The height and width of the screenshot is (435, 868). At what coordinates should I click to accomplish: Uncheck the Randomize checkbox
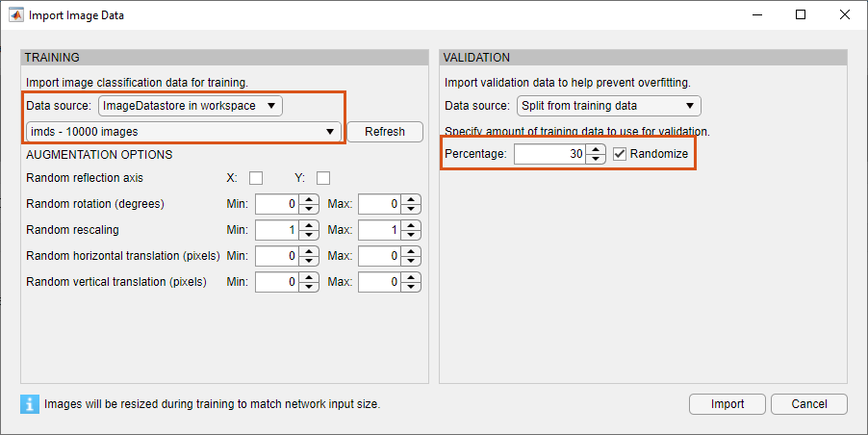pos(620,154)
